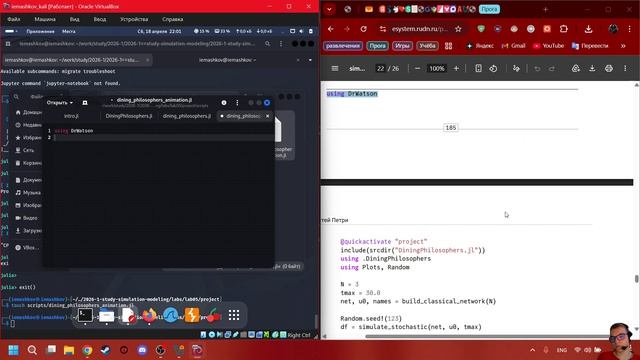Reload the browser page

(363, 29)
